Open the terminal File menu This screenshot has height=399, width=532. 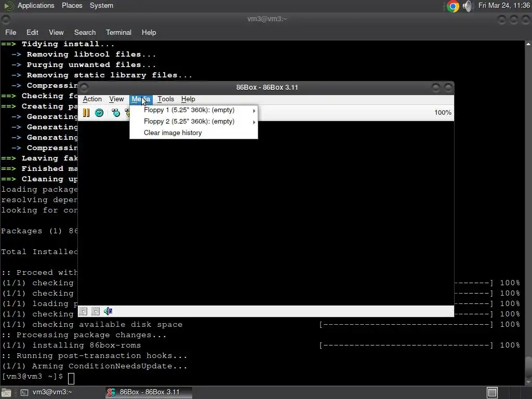[11, 33]
